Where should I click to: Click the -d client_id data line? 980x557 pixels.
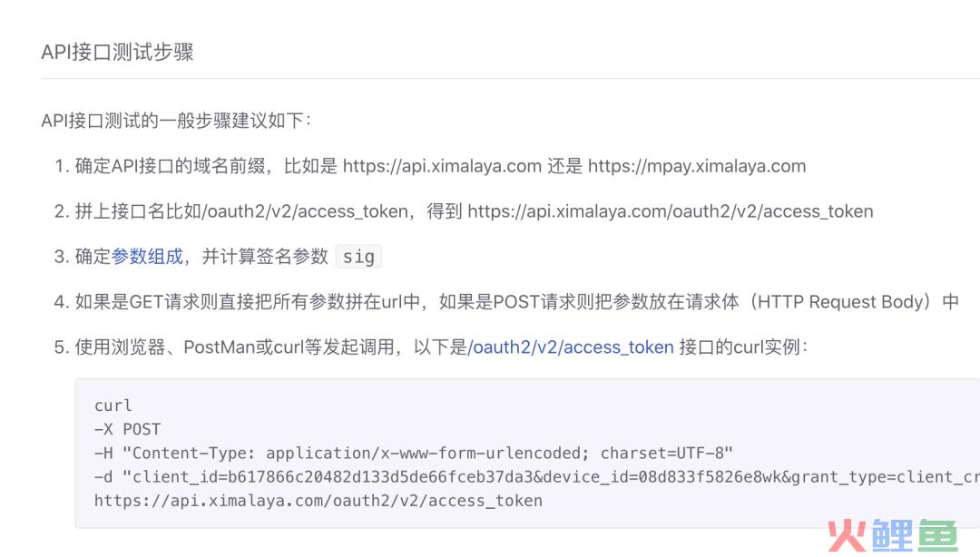coord(535,476)
